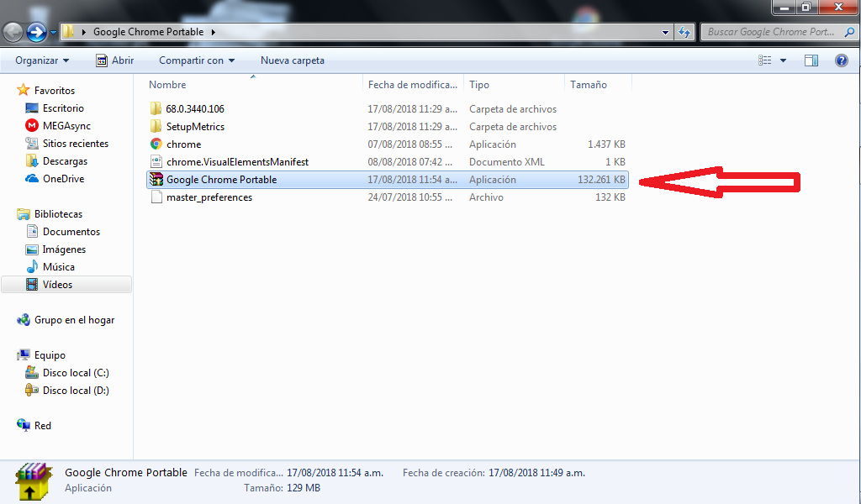This screenshot has height=504, width=861.
Task: Select the chrome.VisualElementsManifest XML file icon
Action: pos(156,162)
